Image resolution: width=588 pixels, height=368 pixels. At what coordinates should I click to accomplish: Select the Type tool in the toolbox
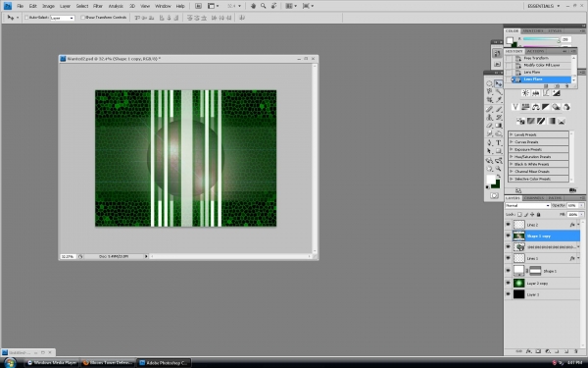click(x=499, y=142)
